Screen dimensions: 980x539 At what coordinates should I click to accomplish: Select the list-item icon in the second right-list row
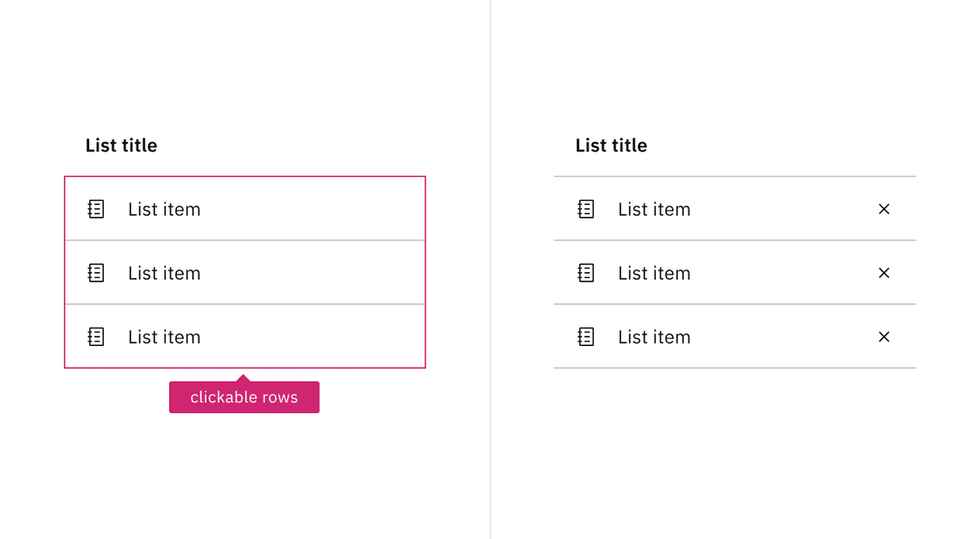(x=585, y=272)
